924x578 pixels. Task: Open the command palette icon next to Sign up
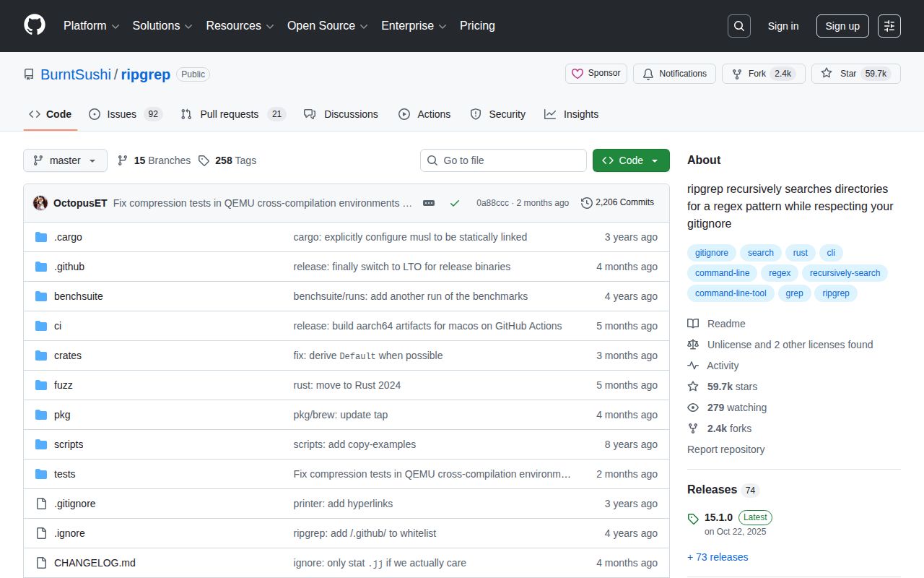coord(889,26)
